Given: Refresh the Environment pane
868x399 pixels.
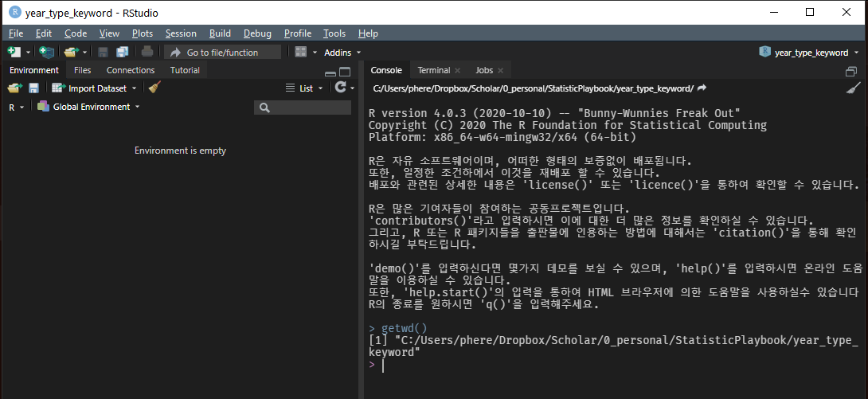Looking at the screenshot, I should pos(341,88).
